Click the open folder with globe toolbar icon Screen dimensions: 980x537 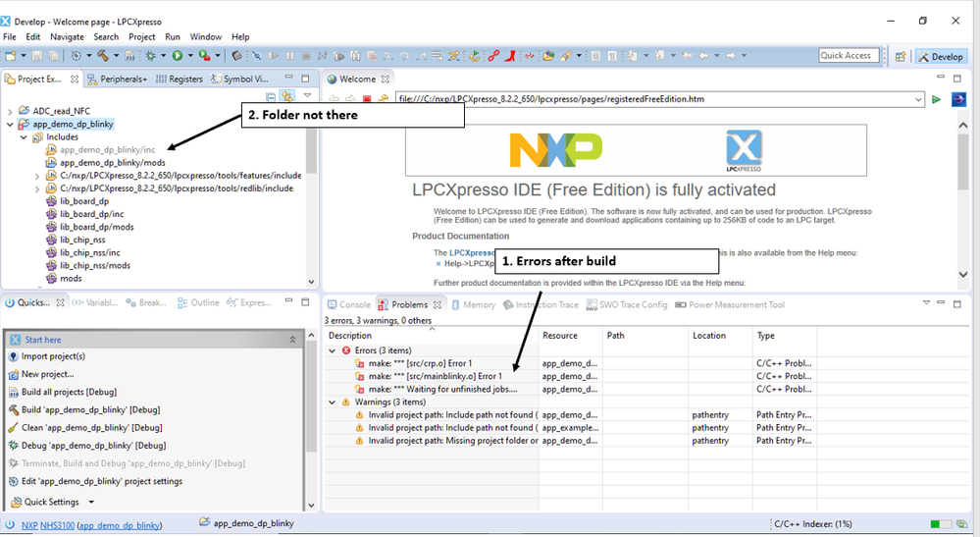548,56
